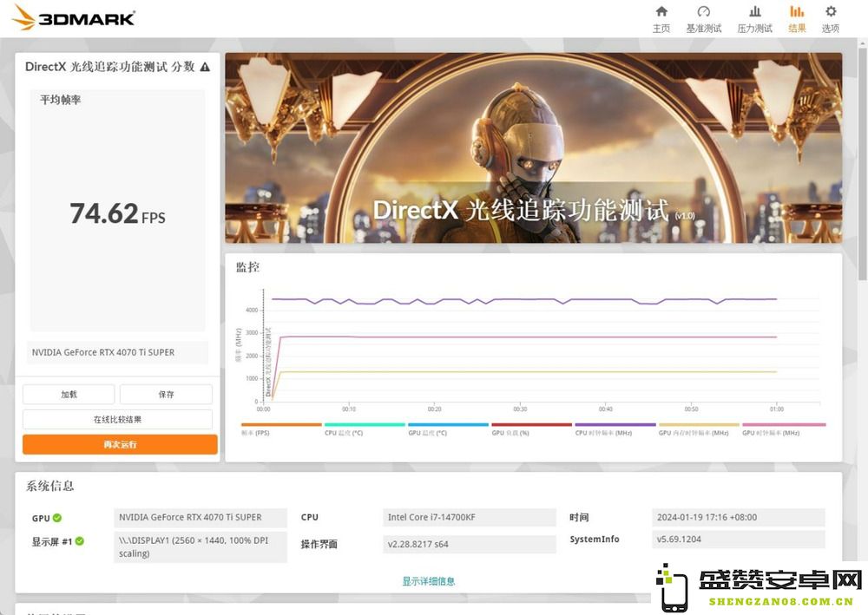Open the 主页 home tab
Image resolution: width=868 pixels, height=615 pixels.
661,19
